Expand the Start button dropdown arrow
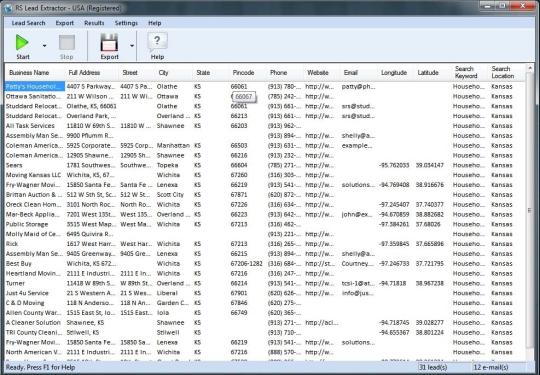 44,45
